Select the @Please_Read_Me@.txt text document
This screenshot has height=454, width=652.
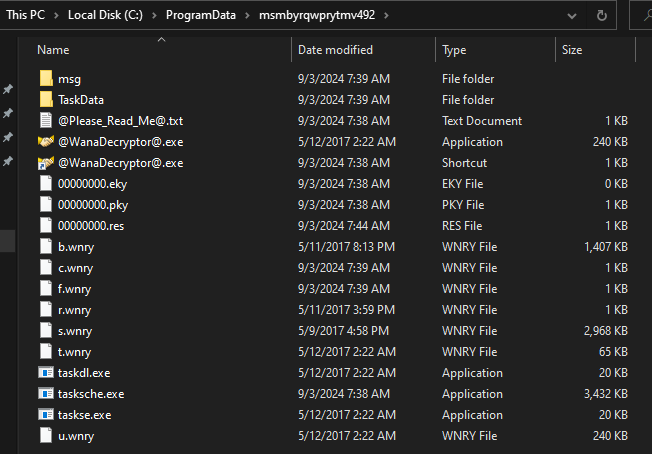120,121
